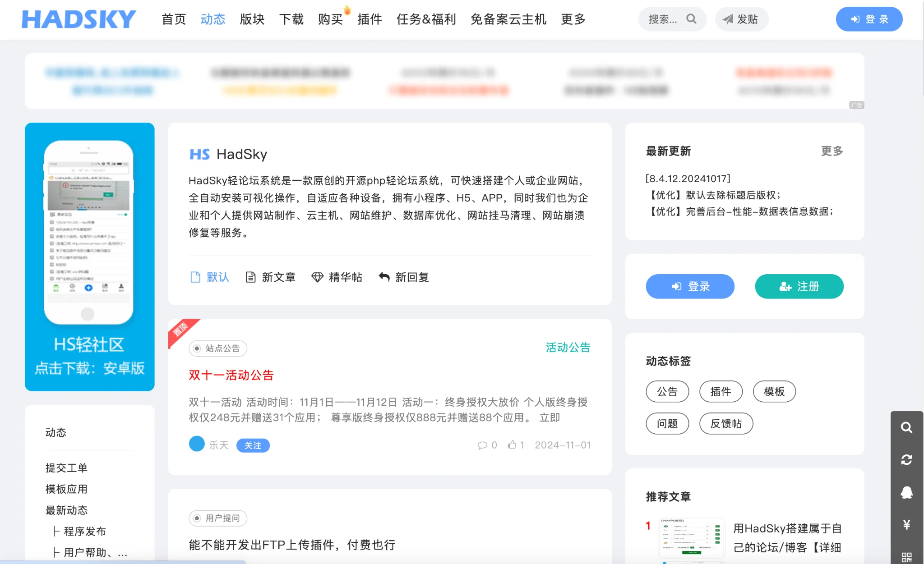Image resolution: width=924 pixels, height=564 pixels.
Task: Click the comment bubble icon on announcement
Action: pyautogui.click(x=482, y=445)
